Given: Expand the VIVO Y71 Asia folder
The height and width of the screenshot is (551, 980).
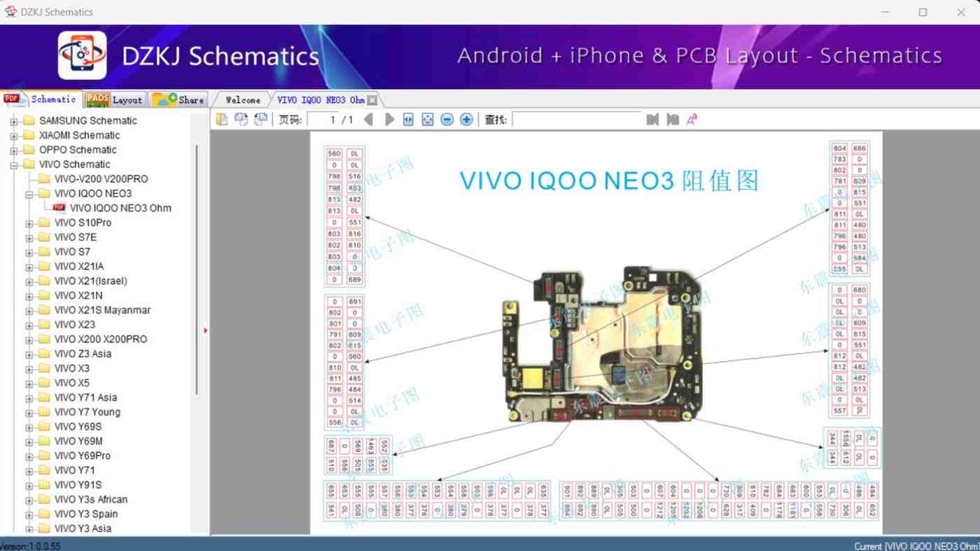Looking at the screenshot, I should click(29, 398).
